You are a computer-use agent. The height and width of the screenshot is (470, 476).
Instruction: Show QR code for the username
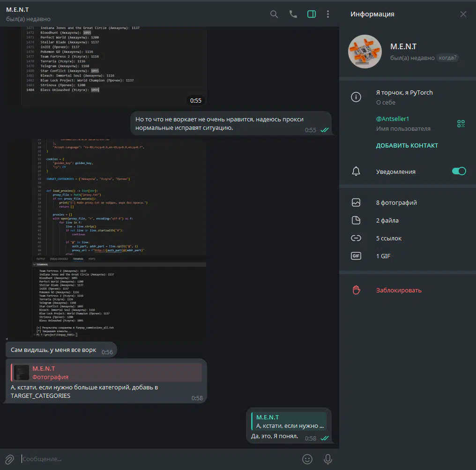tap(461, 124)
